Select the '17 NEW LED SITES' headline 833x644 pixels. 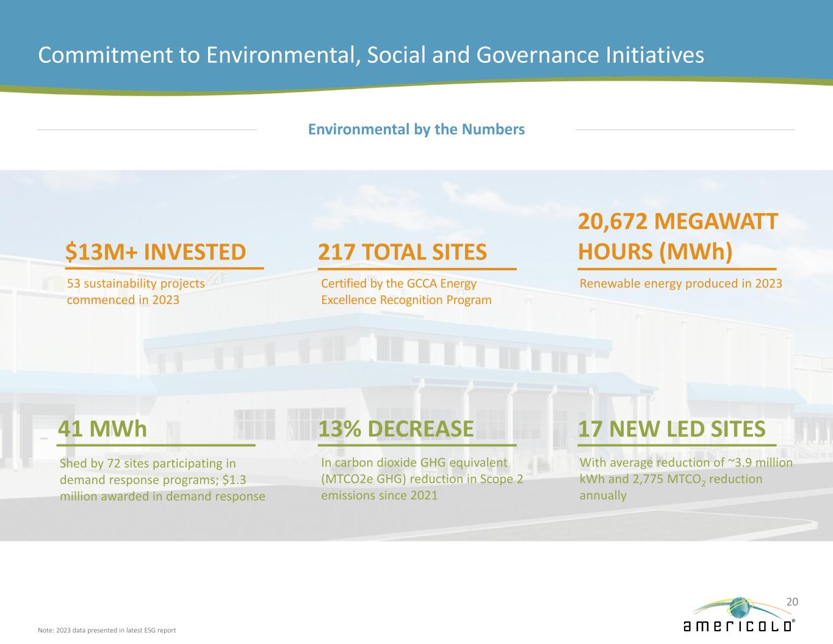coord(671,429)
